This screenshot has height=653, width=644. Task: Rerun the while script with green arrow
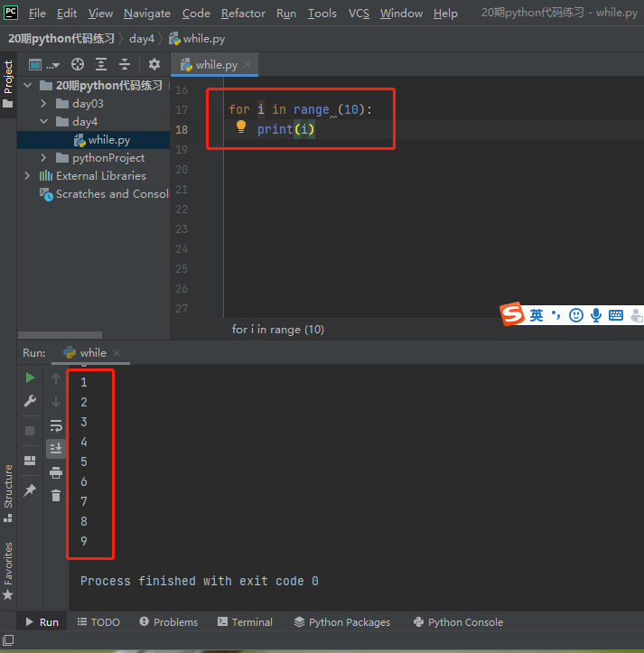pos(30,378)
